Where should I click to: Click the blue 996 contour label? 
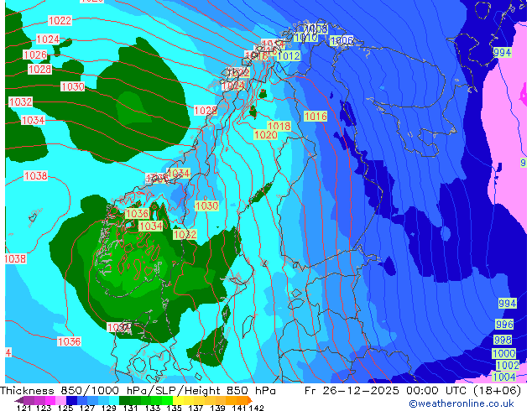504,325
